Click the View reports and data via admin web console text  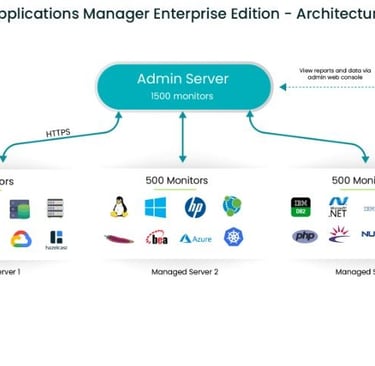pos(335,74)
